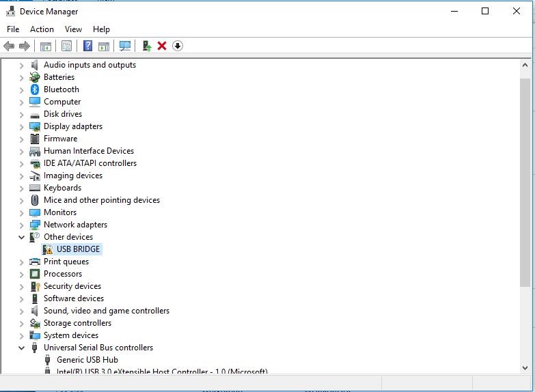Open the Action menu
The image size is (535, 392).
click(42, 29)
